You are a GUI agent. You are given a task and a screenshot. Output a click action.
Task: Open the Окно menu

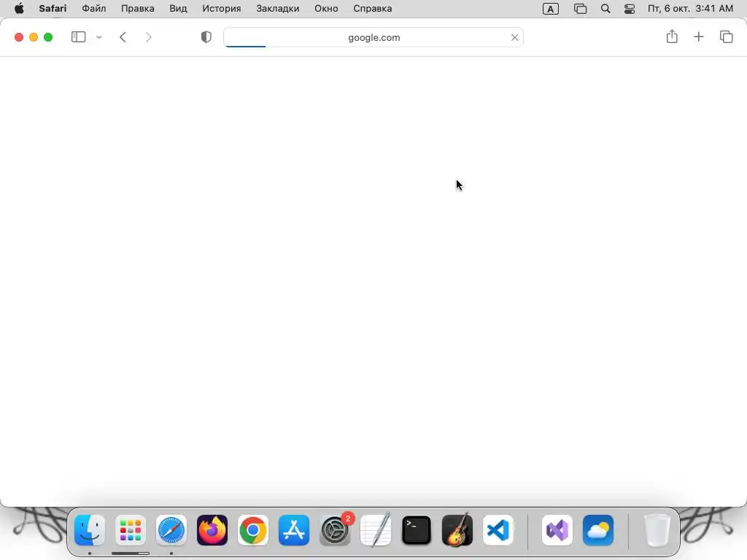tap(326, 9)
